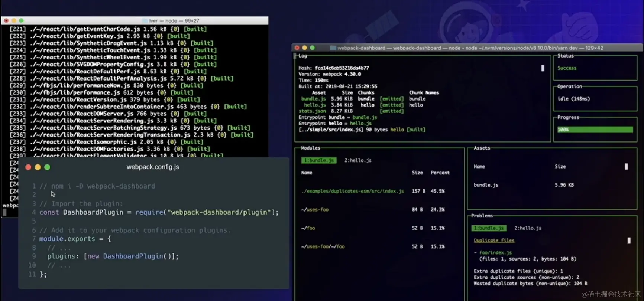This screenshot has height=301, width=644.
Task: Click 'Success' status text
Action: pyautogui.click(x=567, y=68)
